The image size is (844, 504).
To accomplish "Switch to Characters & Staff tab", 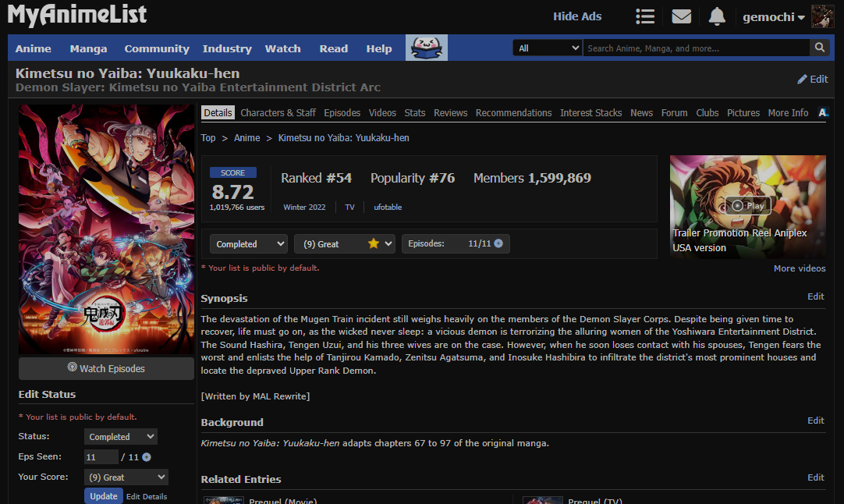I will [278, 112].
